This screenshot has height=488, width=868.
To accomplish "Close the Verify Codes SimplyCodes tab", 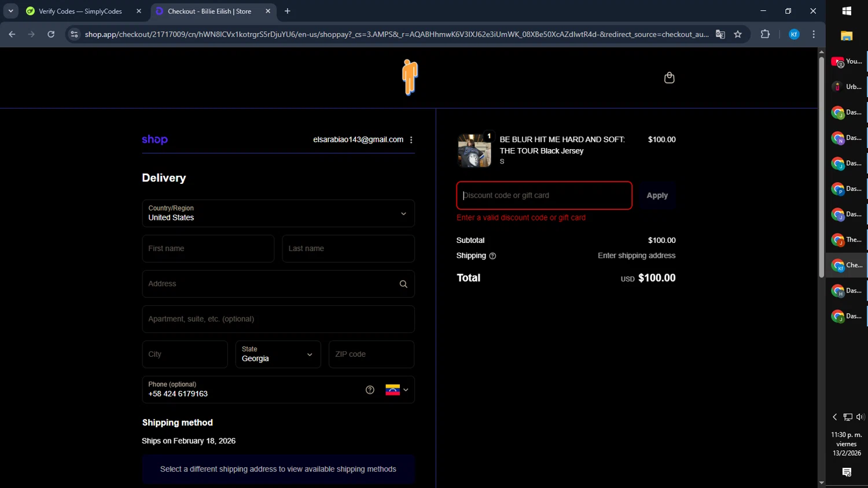I will [x=139, y=11].
